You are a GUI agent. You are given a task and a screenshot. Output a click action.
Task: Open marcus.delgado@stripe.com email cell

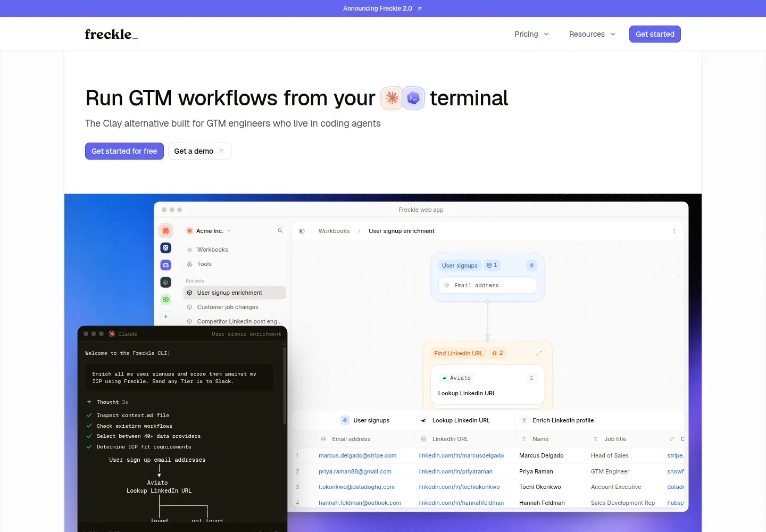click(357, 455)
